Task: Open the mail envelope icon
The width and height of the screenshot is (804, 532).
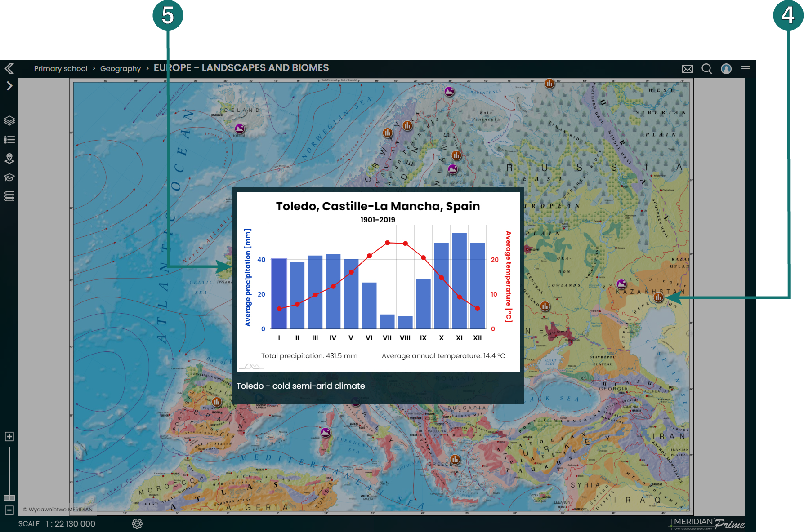Action: pos(688,69)
